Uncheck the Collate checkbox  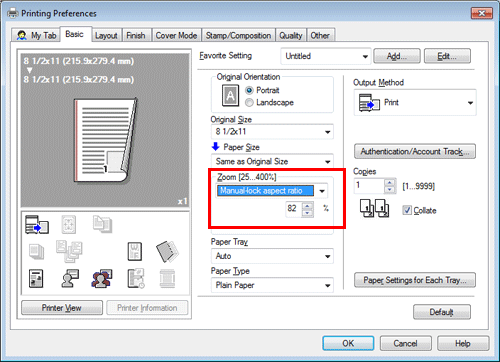pos(407,210)
